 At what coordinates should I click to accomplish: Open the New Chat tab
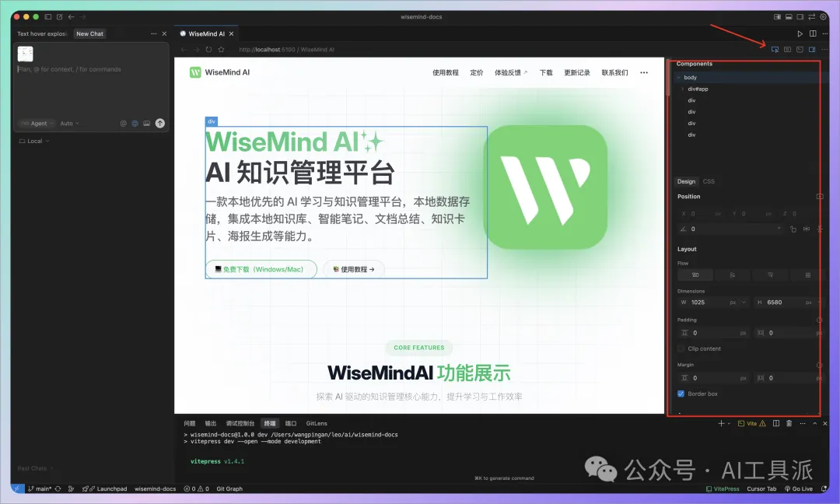coord(89,33)
